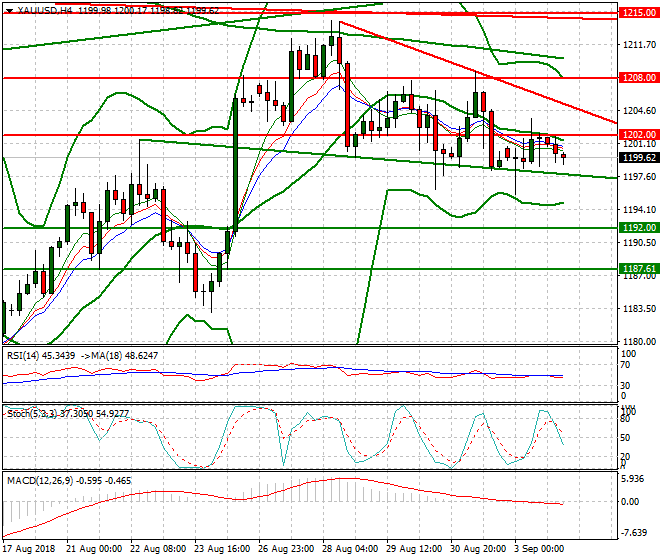Click the 29 Aug 12:00 time label
The height and width of the screenshot is (560, 660).
414,549
